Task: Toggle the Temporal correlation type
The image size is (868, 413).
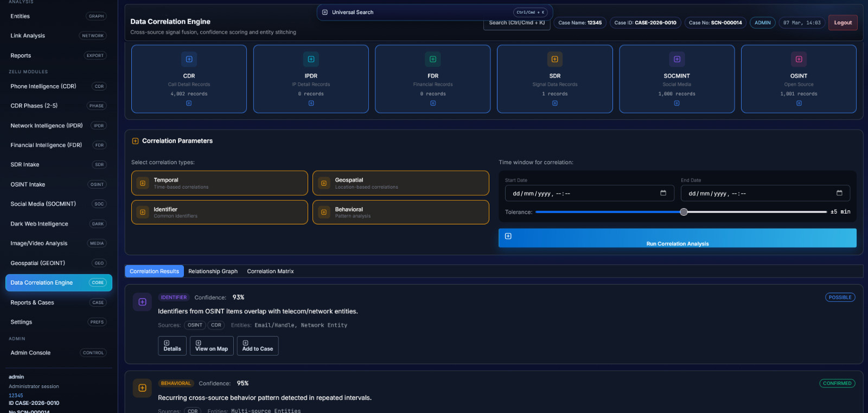Action: point(219,183)
